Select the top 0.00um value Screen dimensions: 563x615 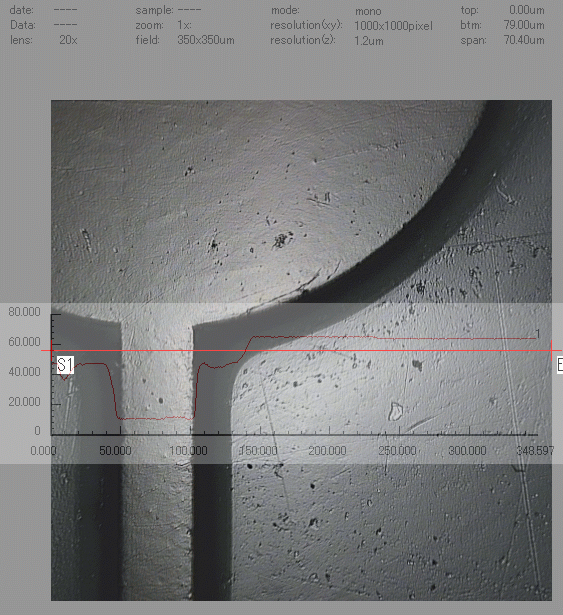pos(527,10)
